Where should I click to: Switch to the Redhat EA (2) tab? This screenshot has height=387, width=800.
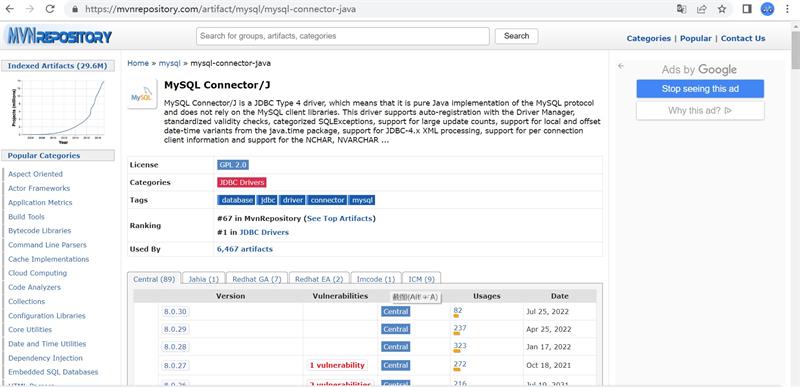pos(319,279)
